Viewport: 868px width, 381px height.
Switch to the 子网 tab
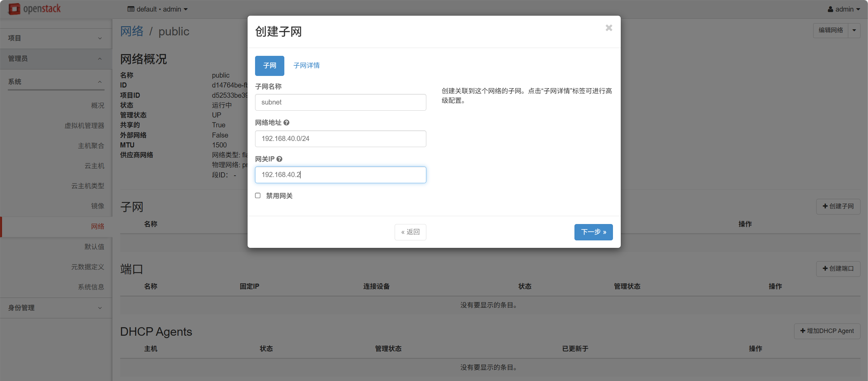(x=270, y=66)
